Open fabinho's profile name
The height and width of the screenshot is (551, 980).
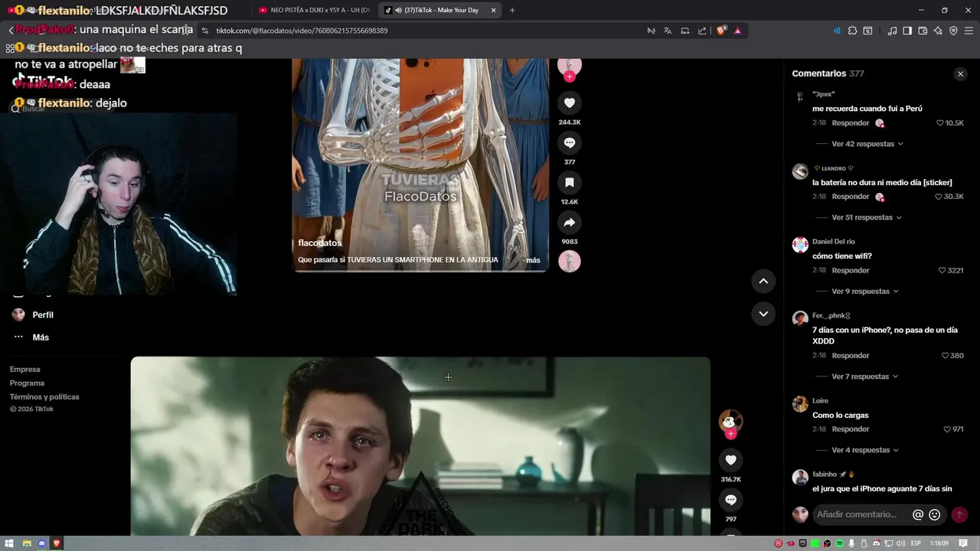click(825, 474)
